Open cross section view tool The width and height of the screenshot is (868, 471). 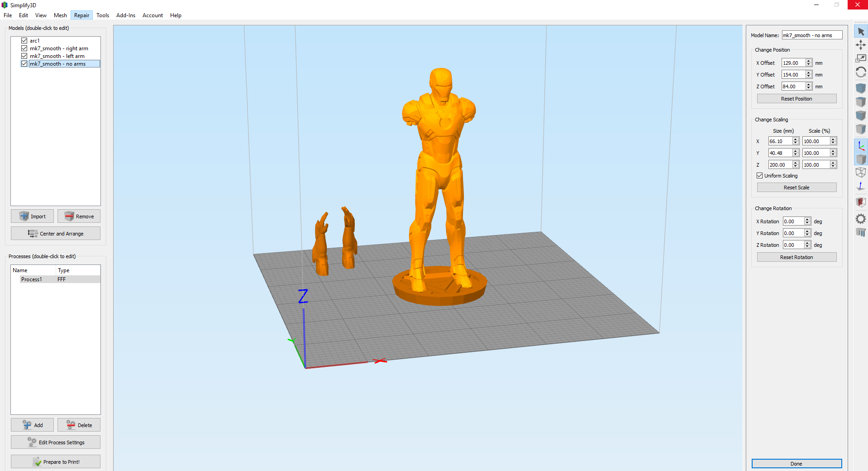point(861,202)
